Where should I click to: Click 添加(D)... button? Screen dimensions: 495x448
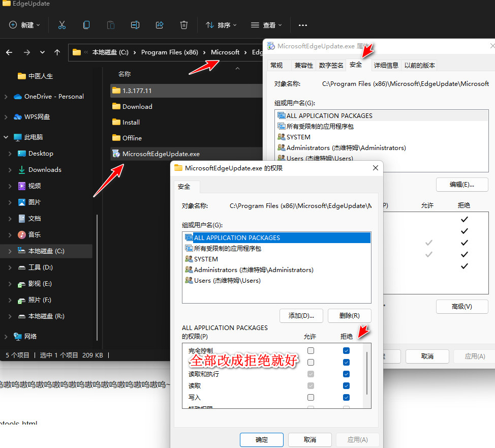[x=301, y=316]
